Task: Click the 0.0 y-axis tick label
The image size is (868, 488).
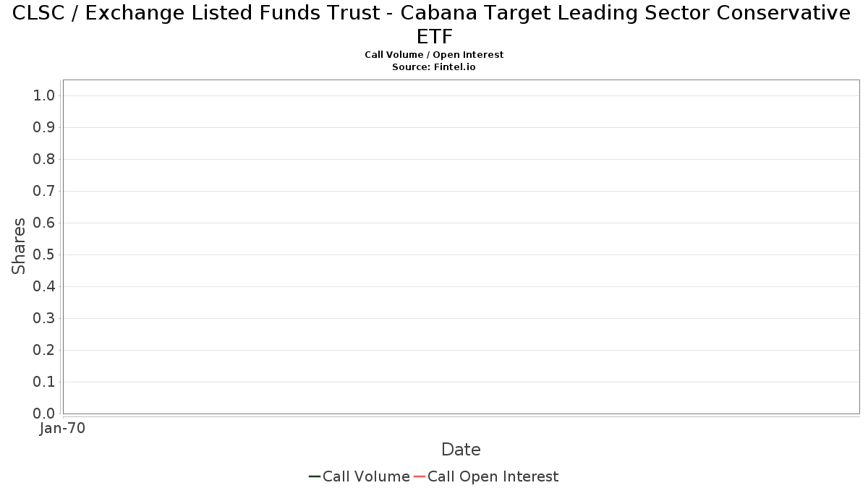Action: [x=44, y=414]
